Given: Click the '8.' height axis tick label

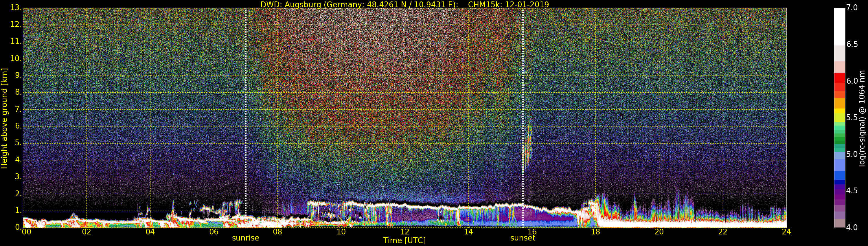Looking at the screenshot, I should 18,92.
